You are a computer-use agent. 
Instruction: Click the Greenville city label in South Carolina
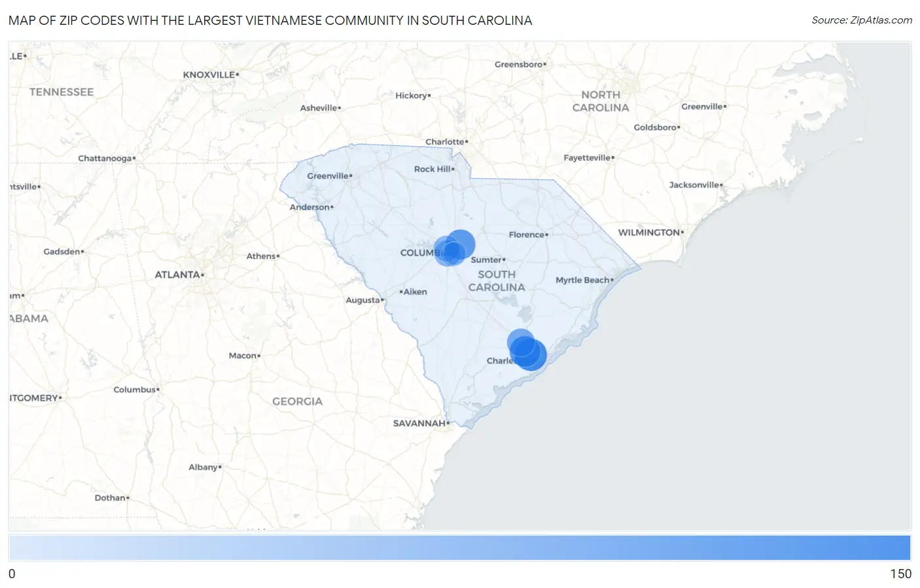[x=328, y=176]
